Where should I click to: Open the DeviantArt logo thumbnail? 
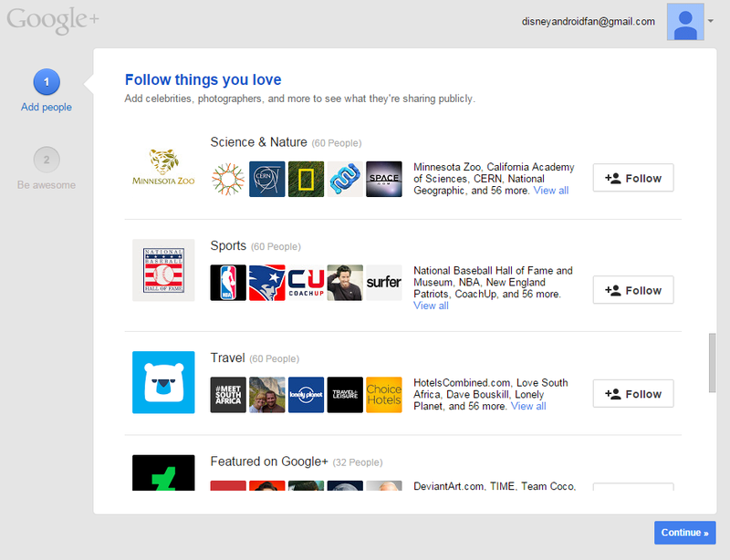click(163, 472)
